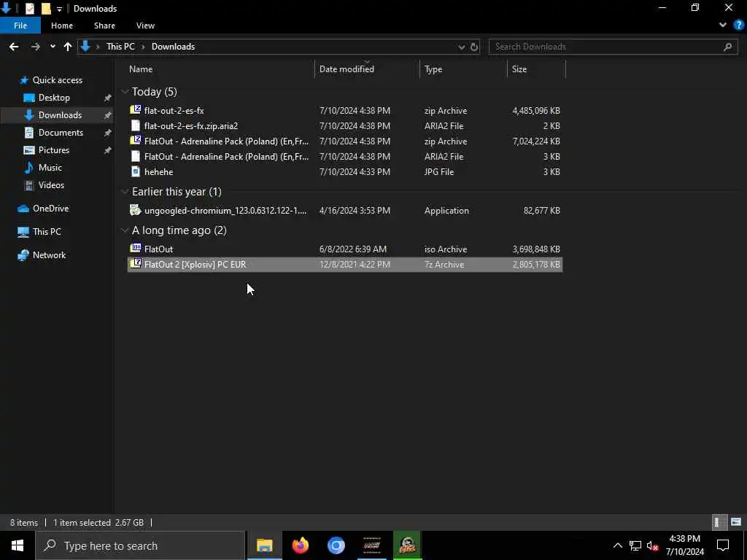Select the flat-out-2-es-fx.zip.aria2 file
The width and height of the screenshot is (747, 560).
click(x=191, y=125)
